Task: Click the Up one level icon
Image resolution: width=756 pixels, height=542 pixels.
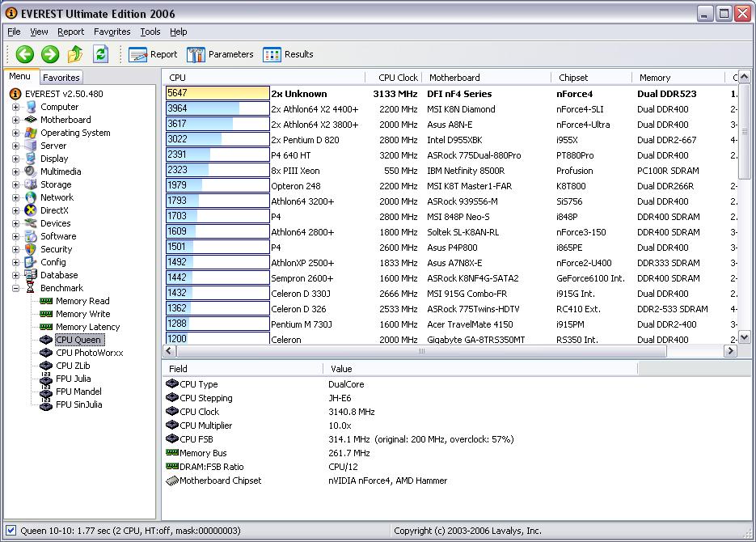Action: (x=74, y=54)
